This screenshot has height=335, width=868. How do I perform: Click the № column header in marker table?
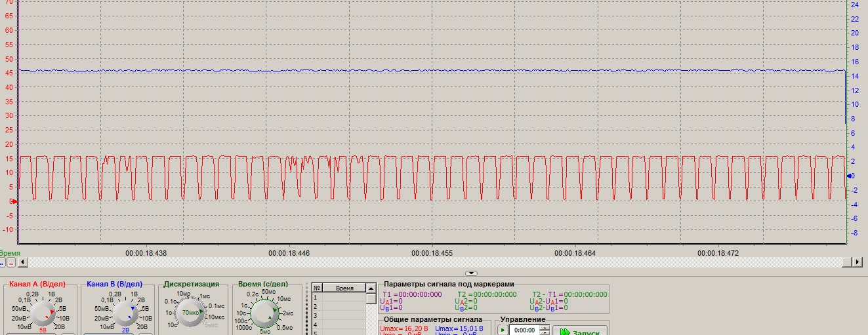point(317,288)
